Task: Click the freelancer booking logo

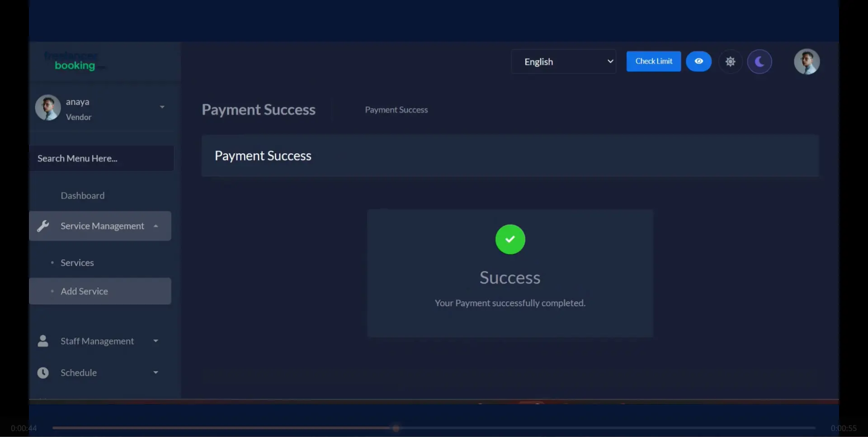Action: coord(75,62)
